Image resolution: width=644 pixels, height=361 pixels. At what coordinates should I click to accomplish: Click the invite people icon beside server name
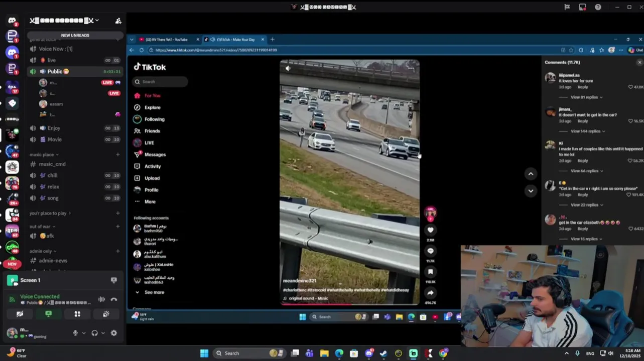pyautogui.click(x=118, y=21)
